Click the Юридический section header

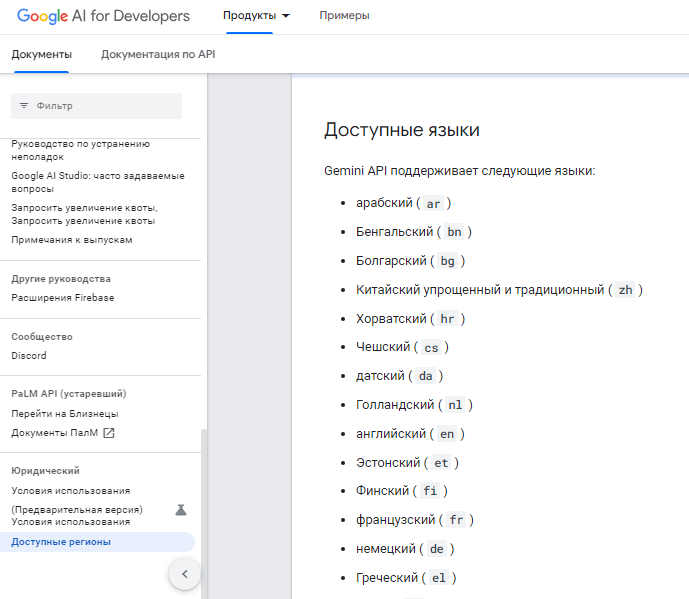(45, 471)
